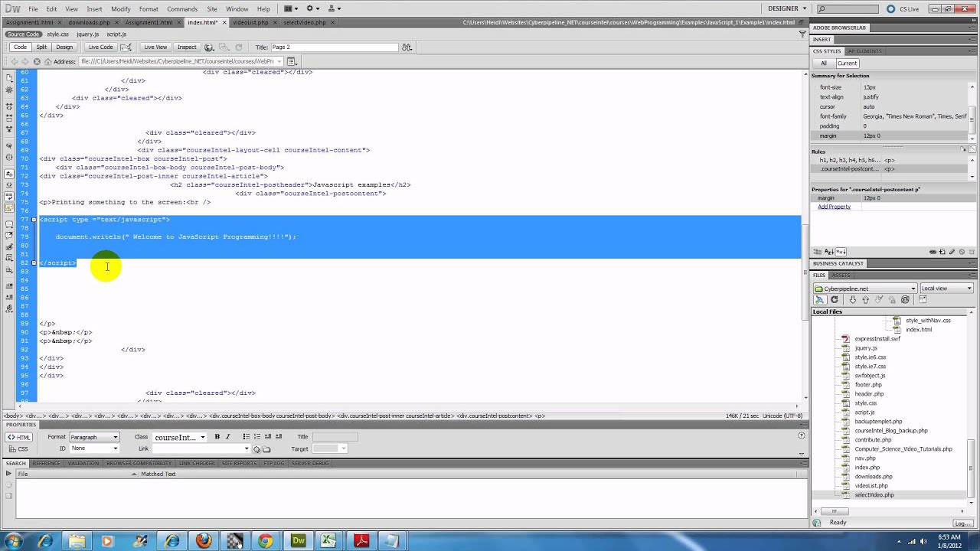Viewport: 980px width, 551px height.
Task: Open the Link field dropdown arrow
Action: click(x=247, y=449)
